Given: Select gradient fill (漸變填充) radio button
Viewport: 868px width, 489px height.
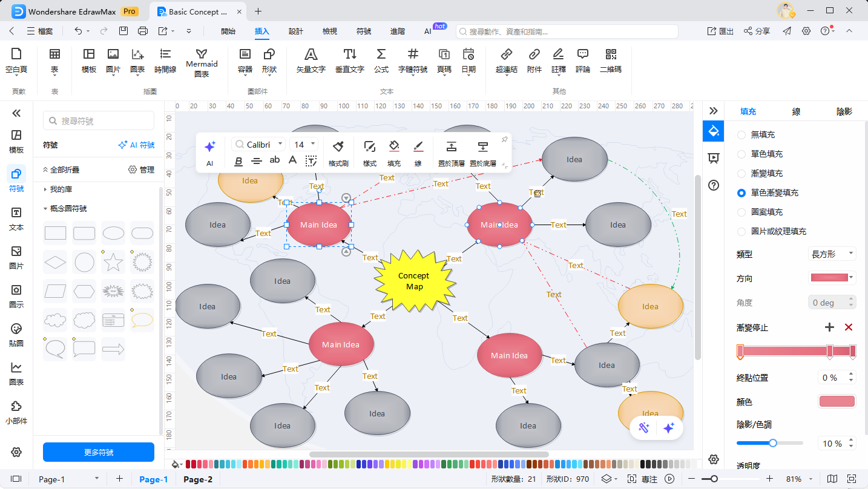Looking at the screenshot, I should click(741, 173).
